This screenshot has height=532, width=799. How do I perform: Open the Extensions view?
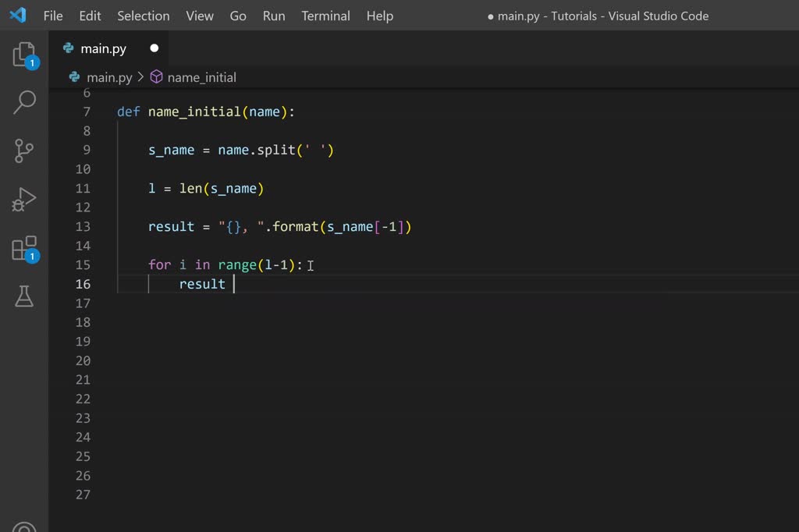[x=23, y=247]
